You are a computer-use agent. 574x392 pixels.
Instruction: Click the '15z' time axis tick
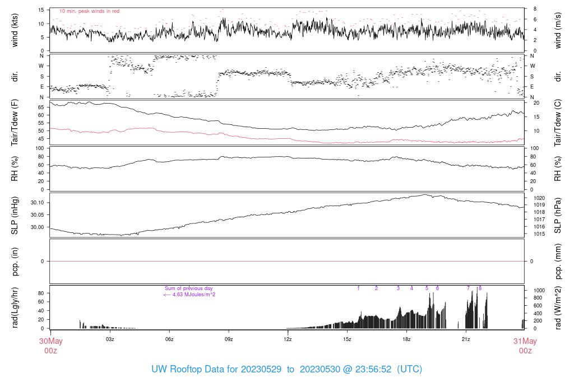pos(347,339)
